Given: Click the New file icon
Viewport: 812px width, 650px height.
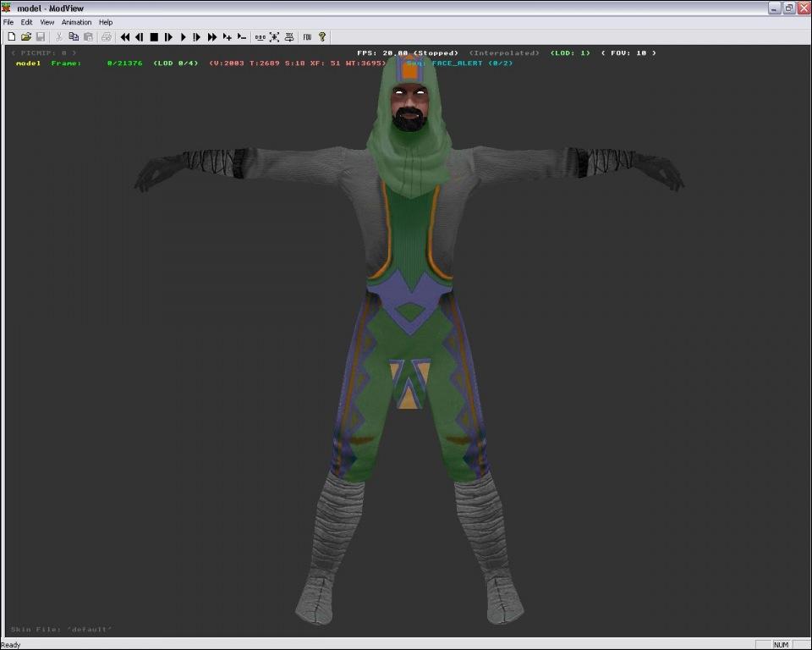Looking at the screenshot, I should tap(11, 37).
